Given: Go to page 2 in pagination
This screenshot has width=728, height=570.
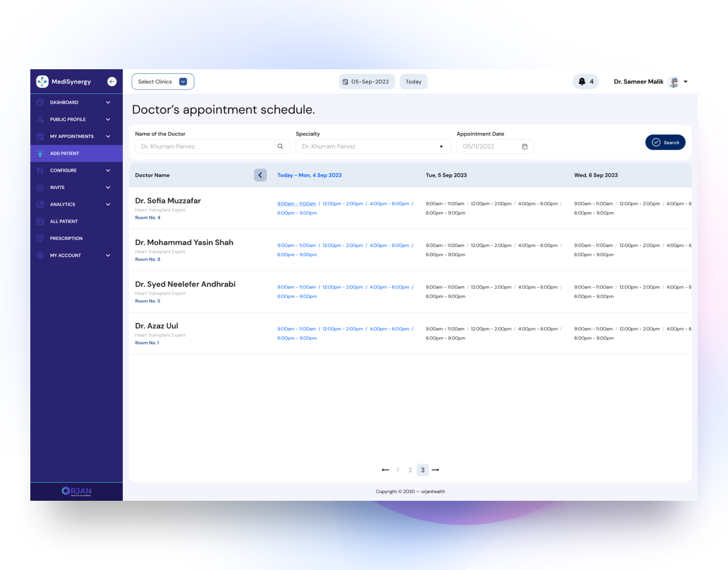Looking at the screenshot, I should [x=410, y=470].
